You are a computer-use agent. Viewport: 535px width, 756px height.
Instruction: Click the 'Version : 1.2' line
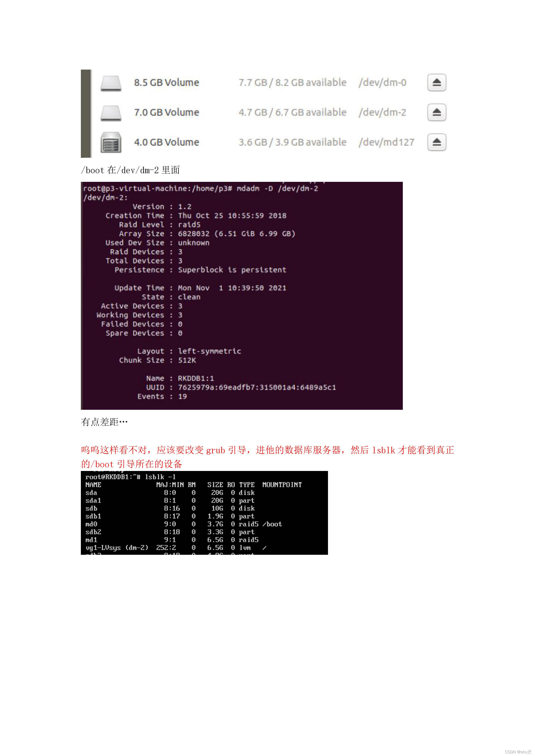[162, 206]
